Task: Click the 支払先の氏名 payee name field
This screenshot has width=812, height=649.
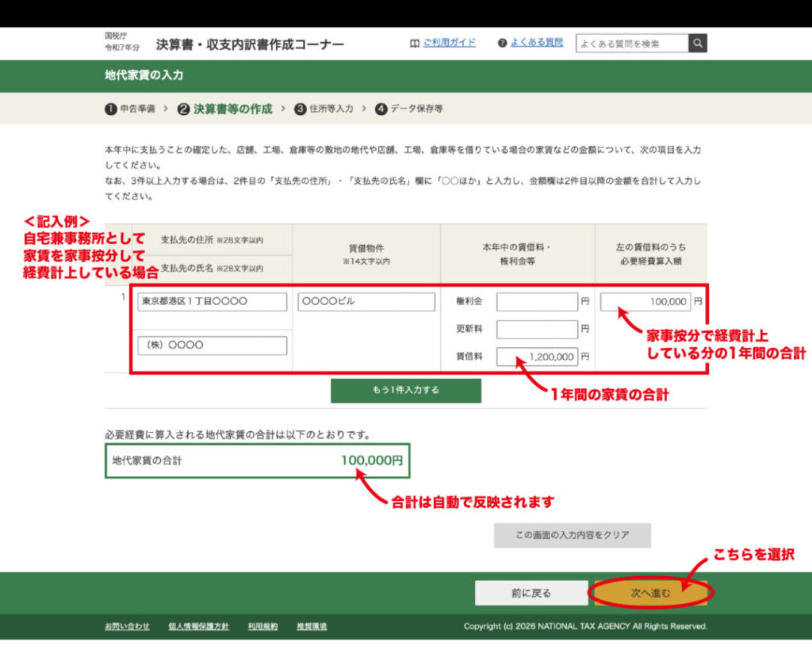Action: (x=212, y=345)
